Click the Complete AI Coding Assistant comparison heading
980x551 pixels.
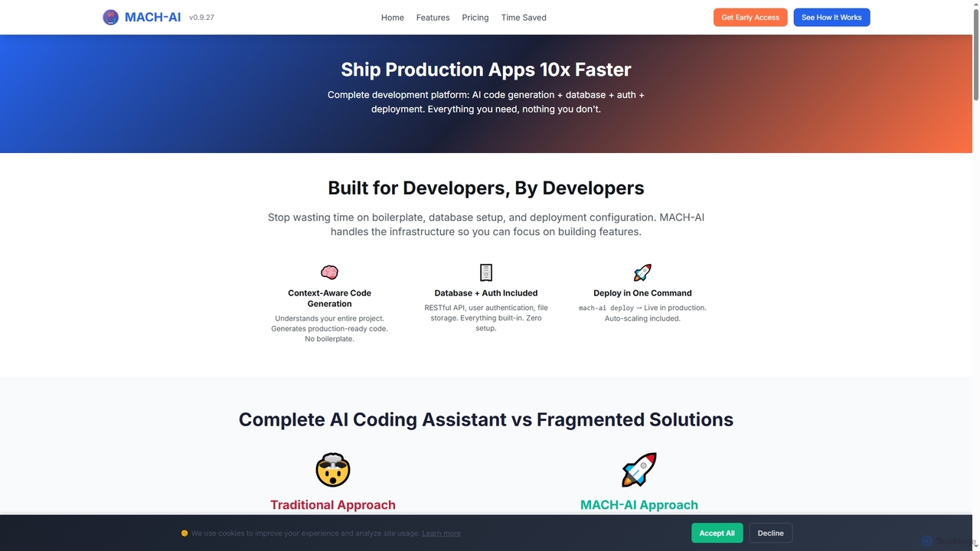pos(486,419)
